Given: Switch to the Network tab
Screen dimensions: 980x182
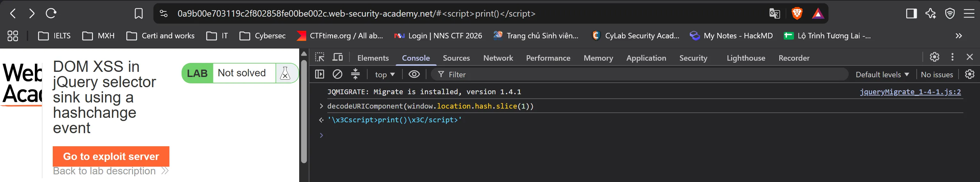Looking at the screenshot, I should (498, 58).
